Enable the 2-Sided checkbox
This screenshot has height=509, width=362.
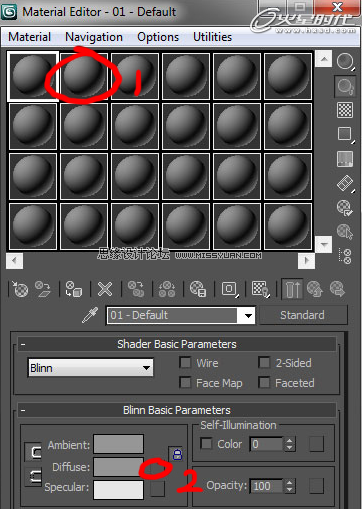click(x=264, y=363)
